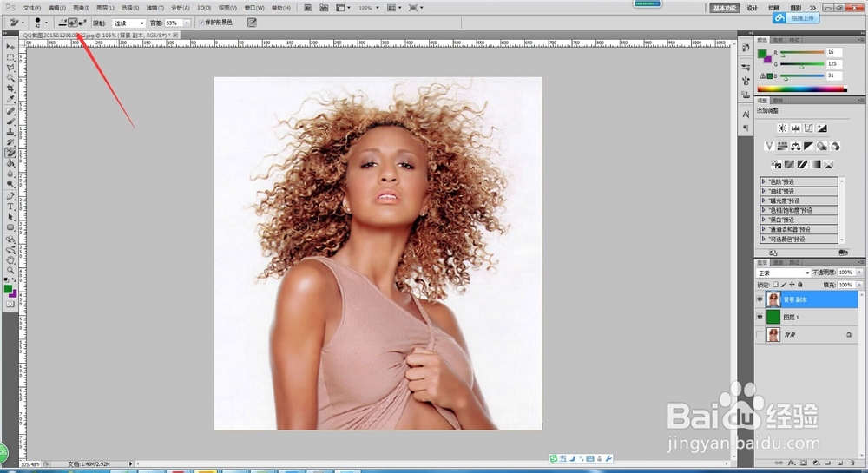Click the 基本功能 workspace button

coord(725,8)
